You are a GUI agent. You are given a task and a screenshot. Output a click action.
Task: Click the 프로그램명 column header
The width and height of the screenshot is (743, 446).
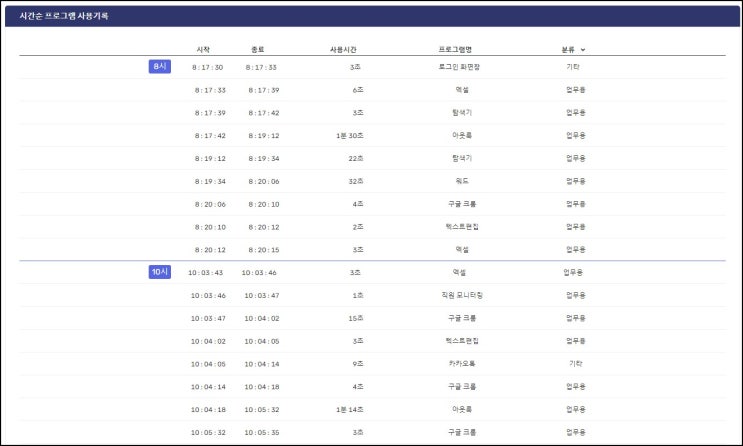(455, 49)
